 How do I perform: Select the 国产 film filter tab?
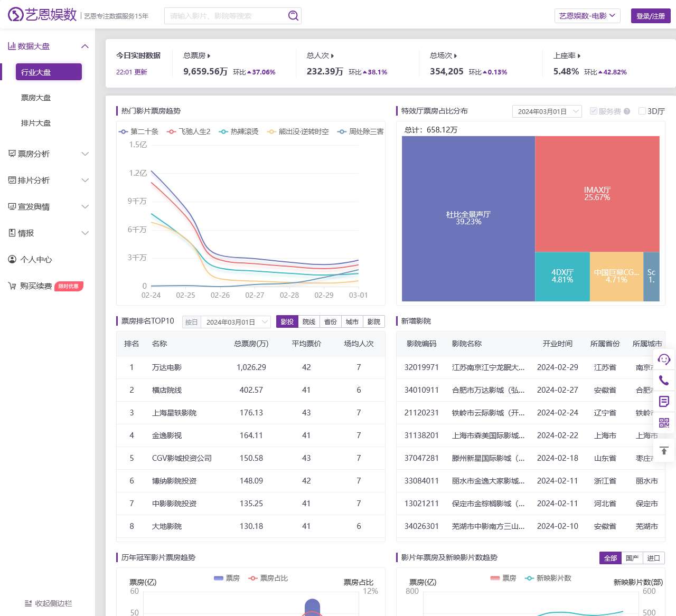(632, 558)
